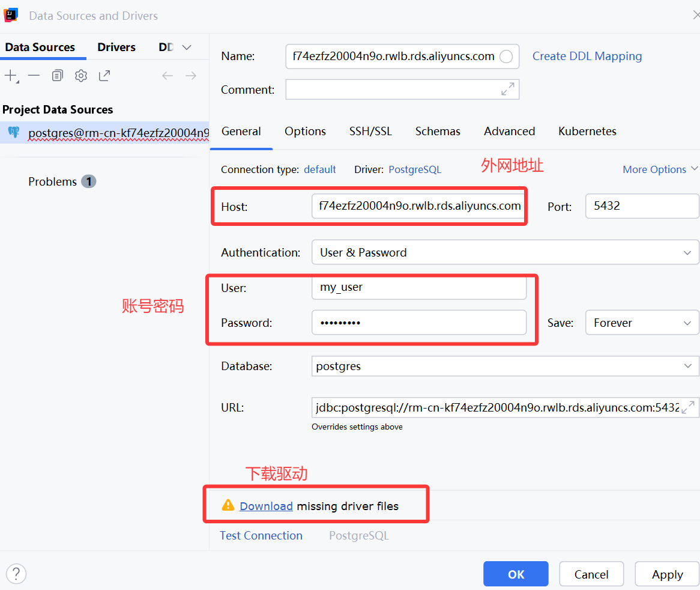The height and width of the screenshot is (590, 700).
Task: Click the greyed PostgreSQL driver label
Action: (x=359, y=535)
